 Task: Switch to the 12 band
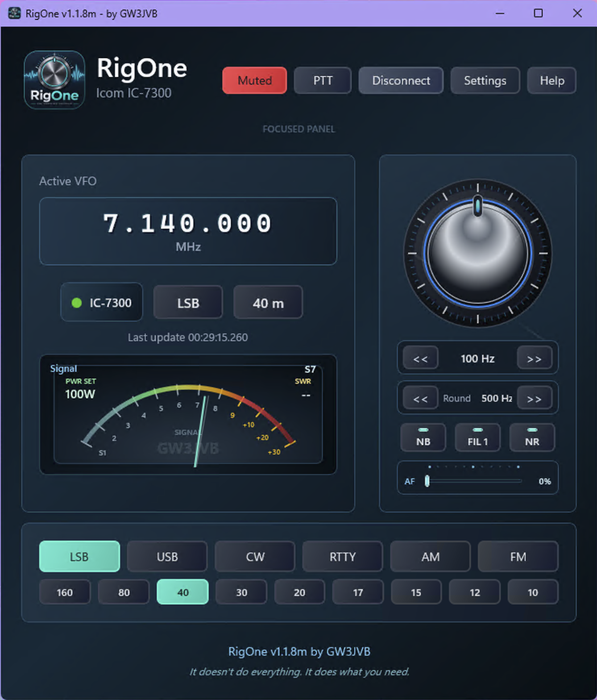click(475, 592)
